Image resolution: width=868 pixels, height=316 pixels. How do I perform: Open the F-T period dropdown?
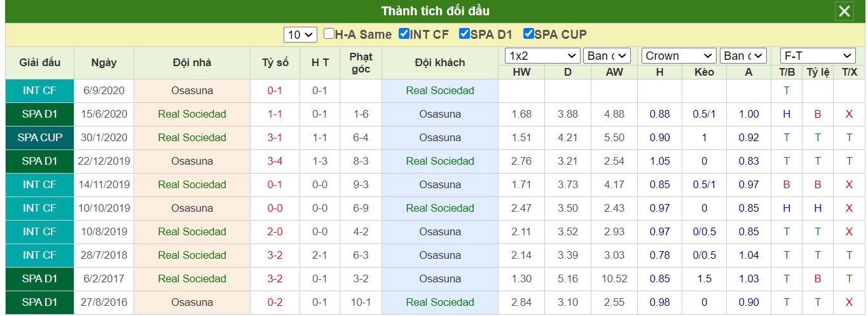point(818,56)
